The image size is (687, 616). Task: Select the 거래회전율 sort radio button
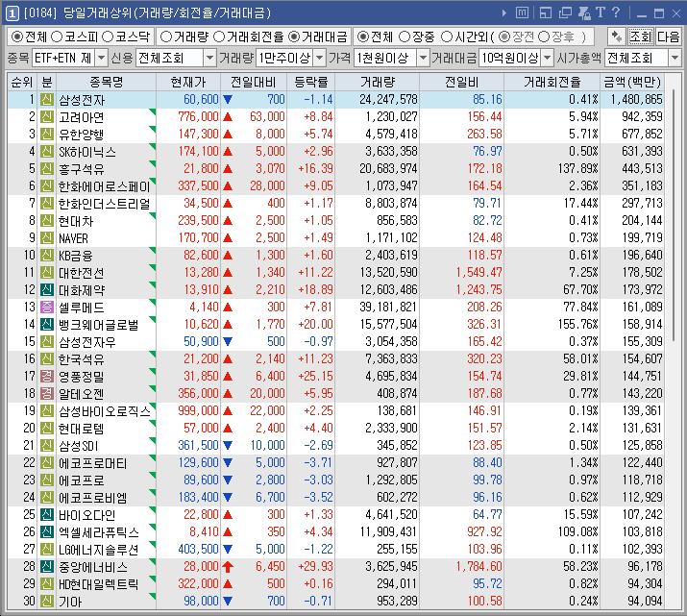click(219, 37)
